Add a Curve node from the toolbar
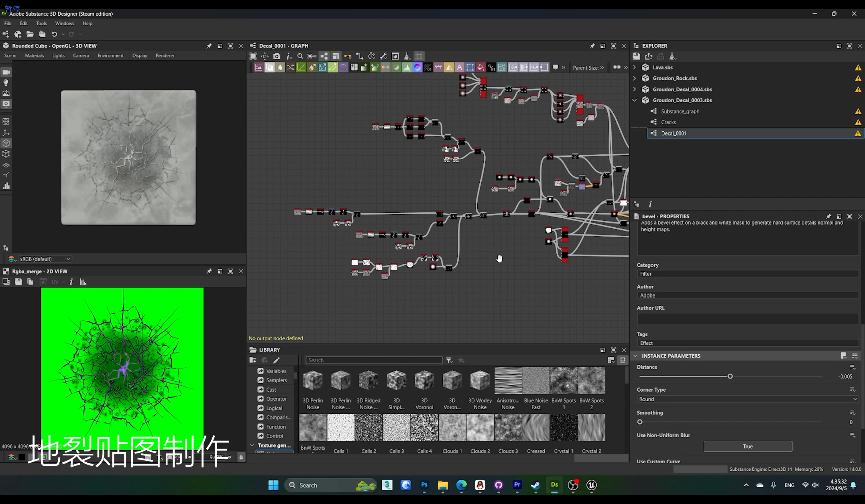The width and height of the screenshot is (865, 504). pos(301,67)
